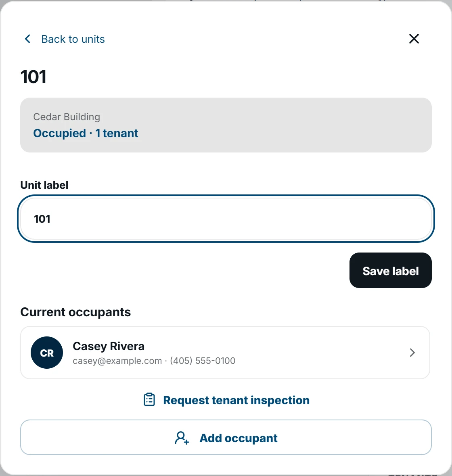Click the clipboard inspection icon
Image resolution: width=452 pixels, height=476 pixels.
click(x=149, y=399)
